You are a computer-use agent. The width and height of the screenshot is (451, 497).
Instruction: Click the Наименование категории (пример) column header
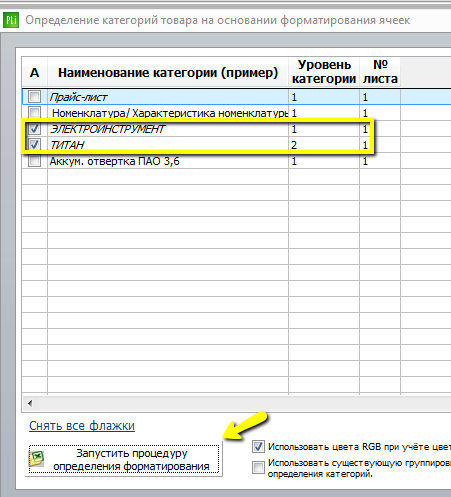(x=168, y=72)
